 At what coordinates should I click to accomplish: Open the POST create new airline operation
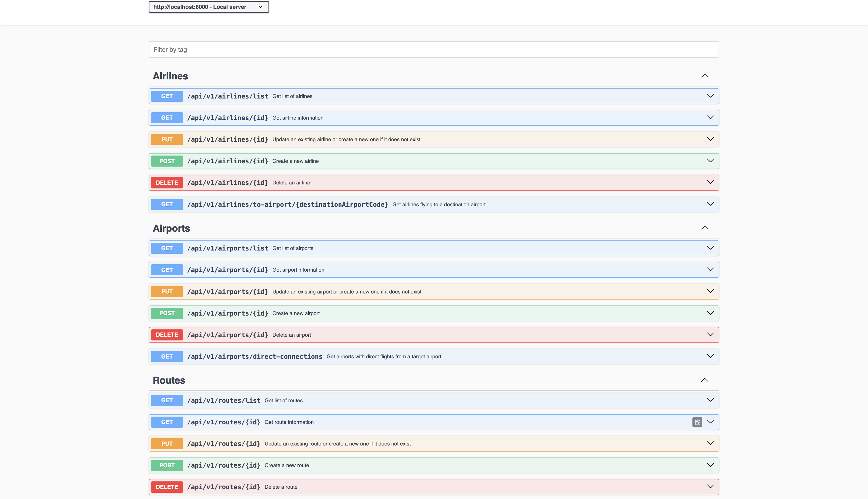(x=295, y=161)
